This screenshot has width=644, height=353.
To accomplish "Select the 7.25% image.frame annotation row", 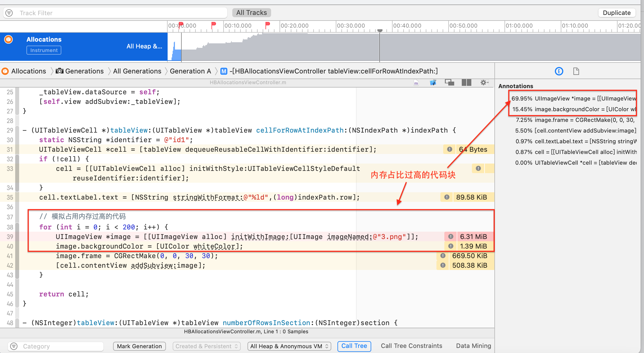I will (x=575, y=120).
